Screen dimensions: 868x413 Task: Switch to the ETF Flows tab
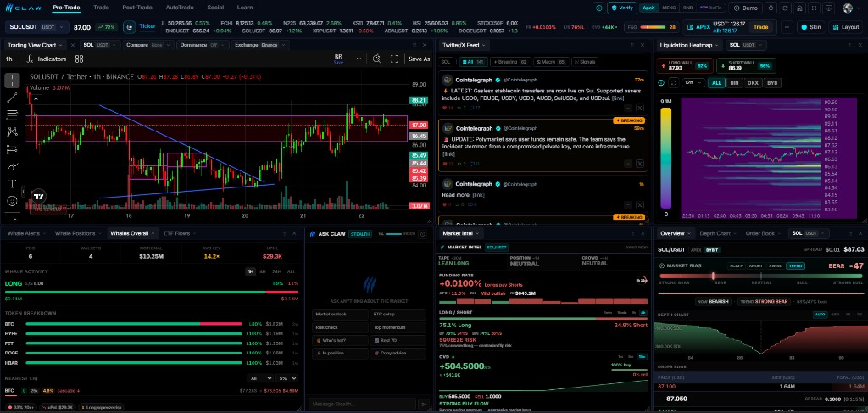click(179, 233)
